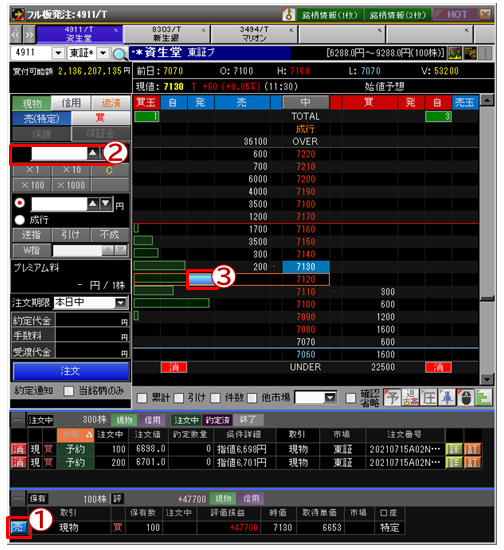Image resolution: width=504 pixels, height=550 pixels.
Task: Click the magnifier stock search icon
Action: click(119, 54)
